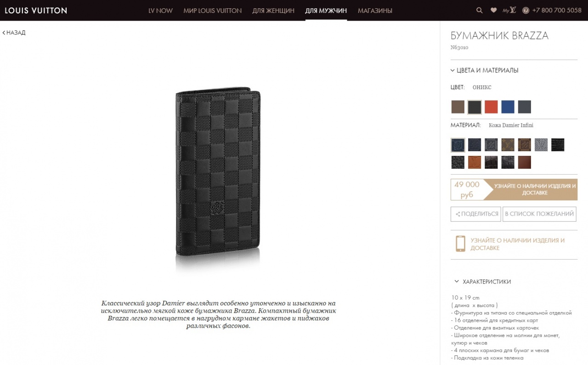Viewport: 588px width, 365px height.
Task: Click the Louis Vuitton logo
Action: pyautogui.click(x=36, y=10)
